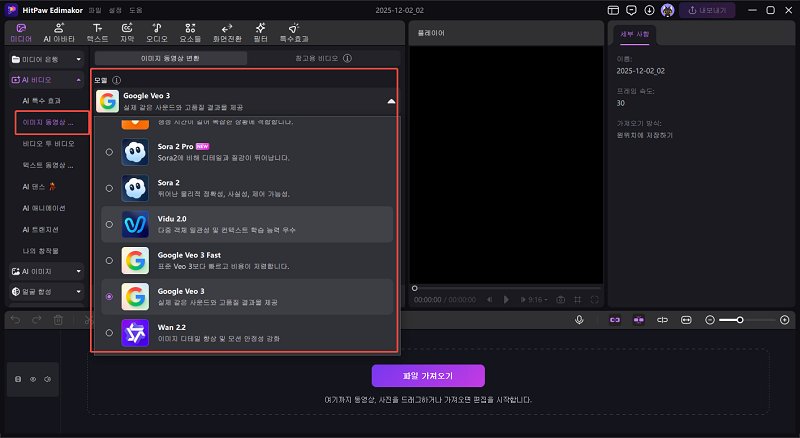
Task: Zoom in timeline with the plus button
Action: 785,320
